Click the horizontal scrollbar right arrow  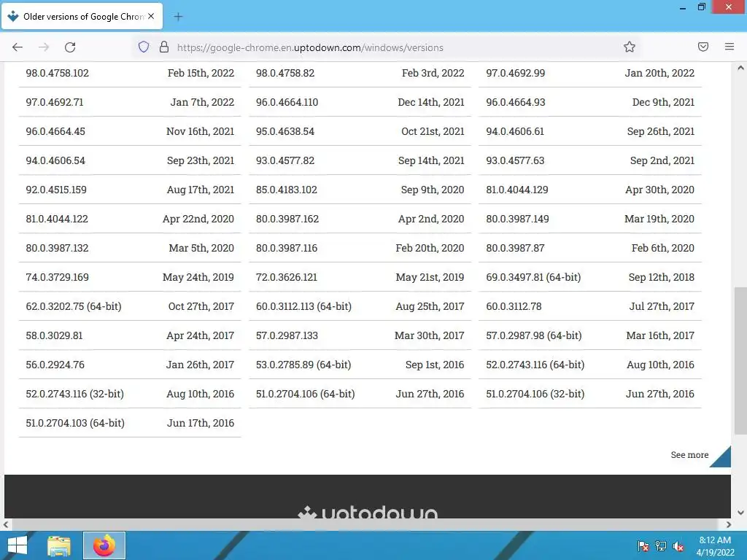point(729,525)
